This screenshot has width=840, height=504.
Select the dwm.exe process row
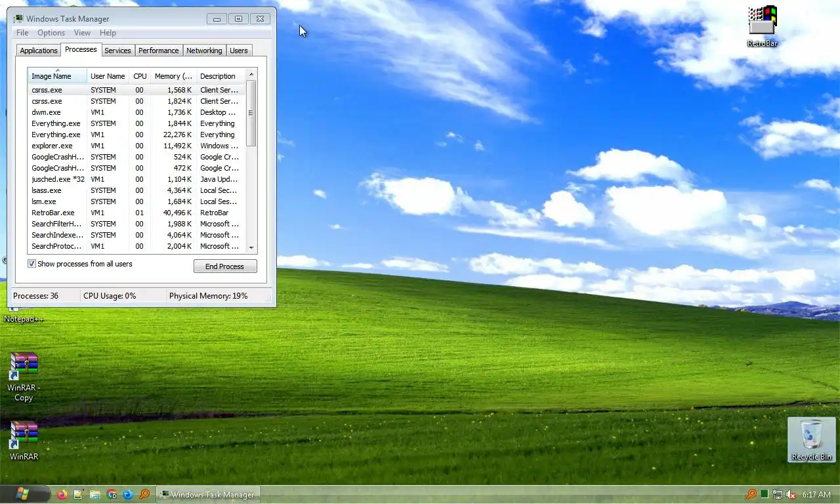(x=136, y=112)
